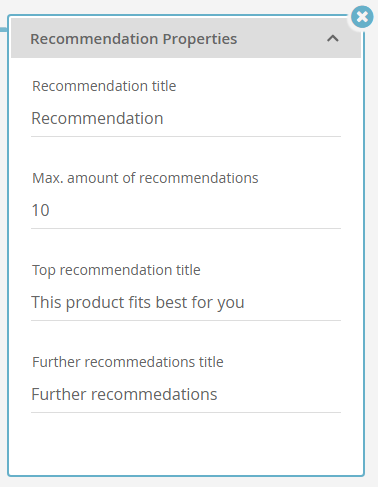Focus the Further recommedations title input

point(186,395)
